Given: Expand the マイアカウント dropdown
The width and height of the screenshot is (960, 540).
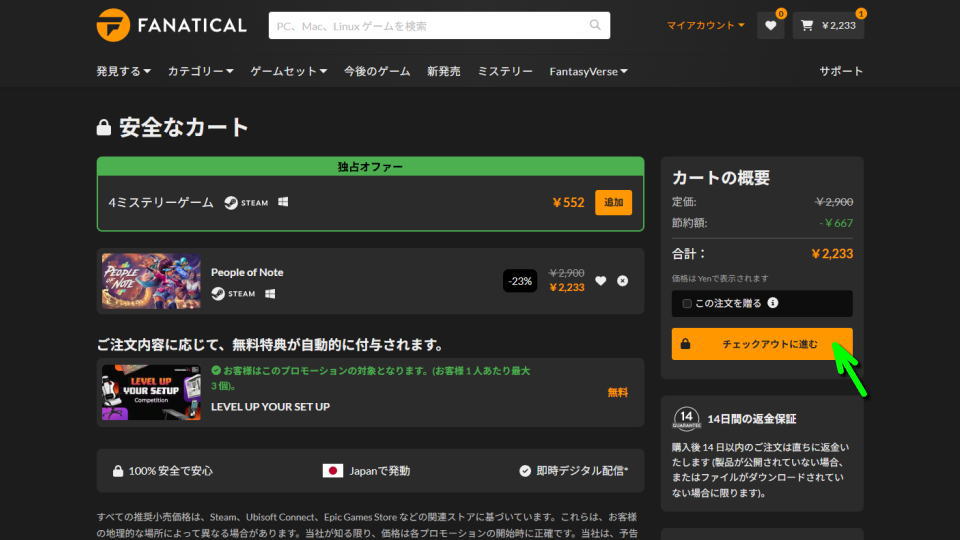Looking at the screenshot, I should click(x=705, y=25).
